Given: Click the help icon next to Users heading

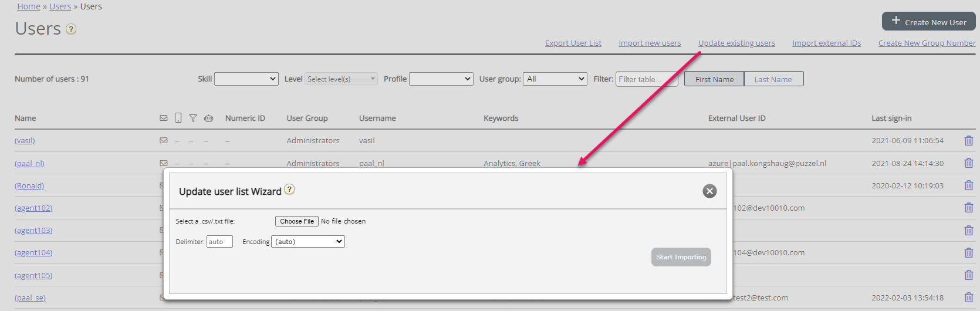Looking at the screenshot, I should pos(71,29).
